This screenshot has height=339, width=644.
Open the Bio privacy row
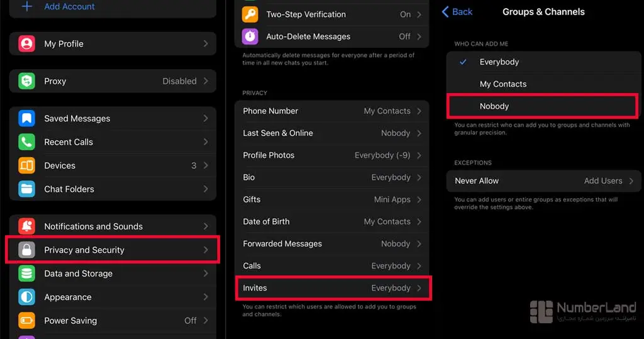click(x=332, y=177)
